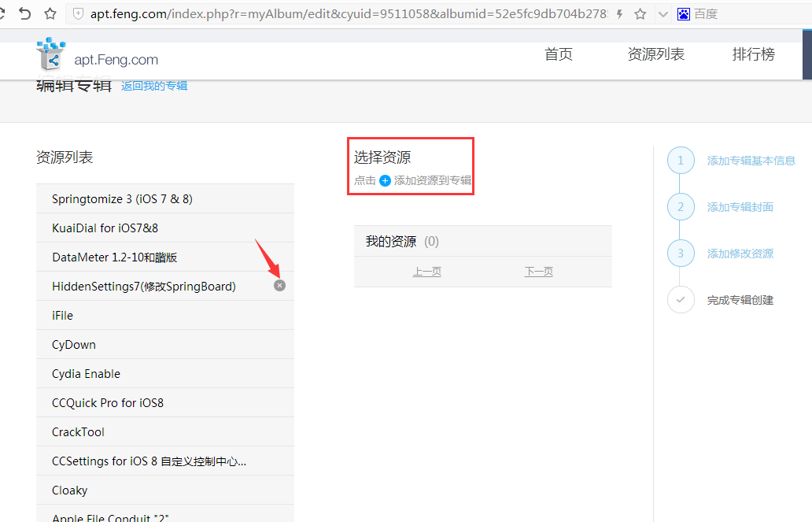
Task: Select the Cloaky resource row
Action: 165,490
